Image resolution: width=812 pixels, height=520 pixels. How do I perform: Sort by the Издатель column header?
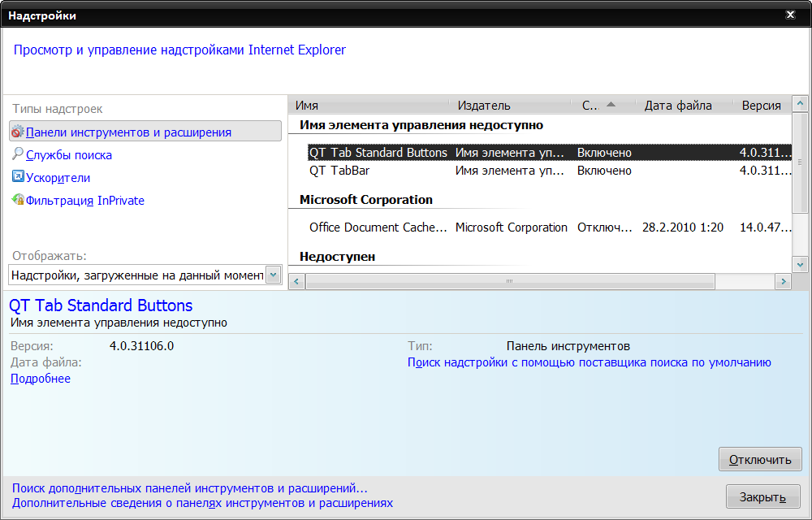coord(512,106)
